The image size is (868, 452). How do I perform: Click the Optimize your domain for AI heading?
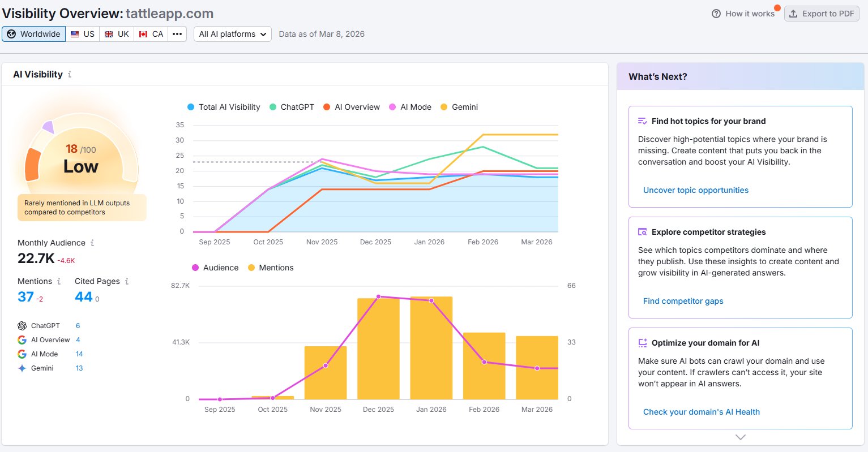(705, 343)
